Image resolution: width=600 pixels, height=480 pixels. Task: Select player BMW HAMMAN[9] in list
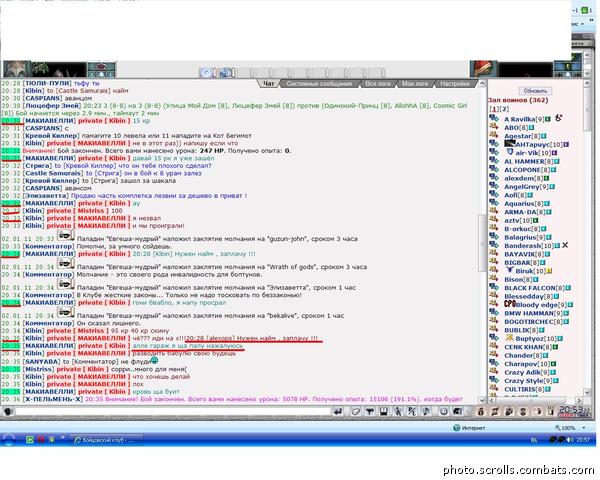(533, 313)
